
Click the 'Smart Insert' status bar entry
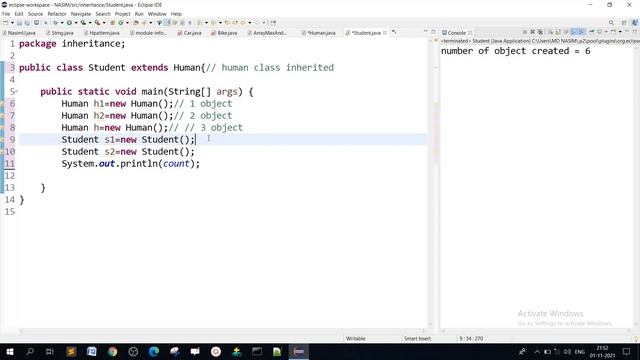[417, 338]
